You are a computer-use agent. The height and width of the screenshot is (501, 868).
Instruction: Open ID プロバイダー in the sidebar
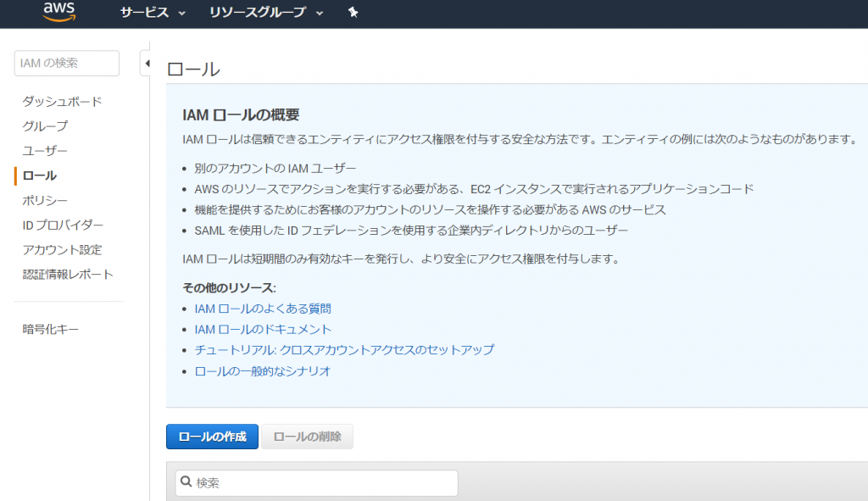tap(63, 225)
